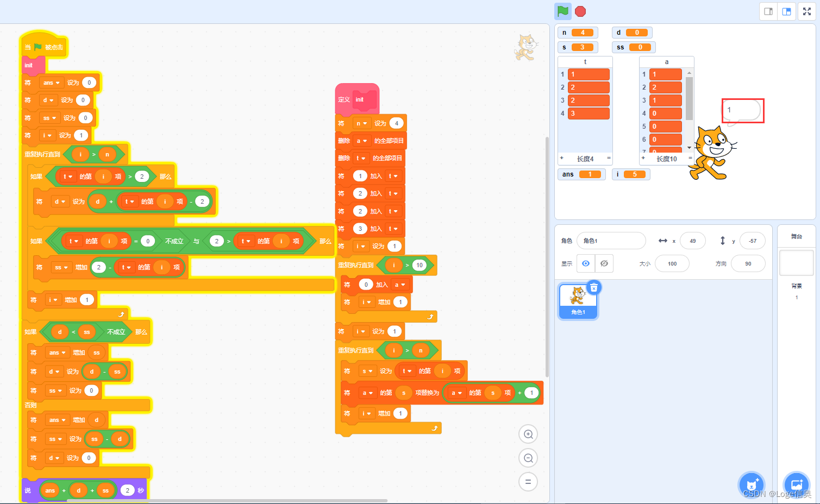Switch to large stage layout
The image size is (820, 504).
point(786,11)
